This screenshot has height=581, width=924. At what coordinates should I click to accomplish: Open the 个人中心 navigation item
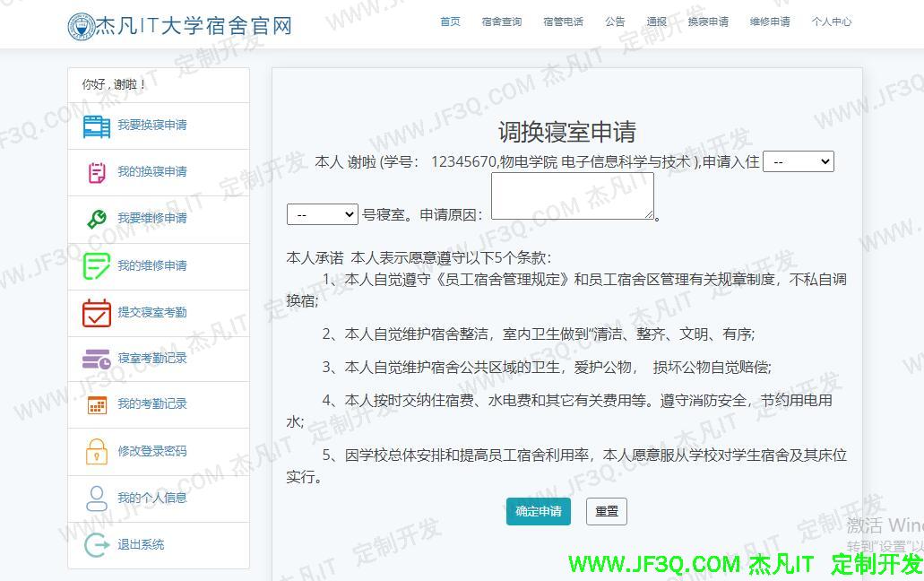point(832,22)
